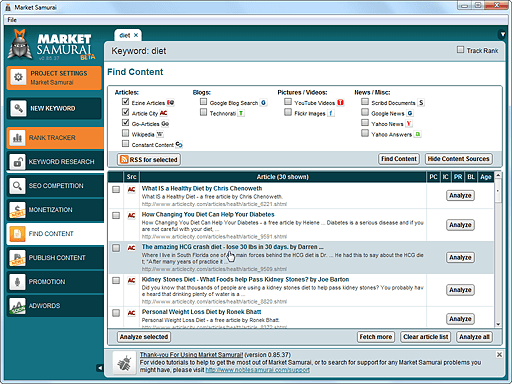Click the Article City AC source icon

click(163, 113)
